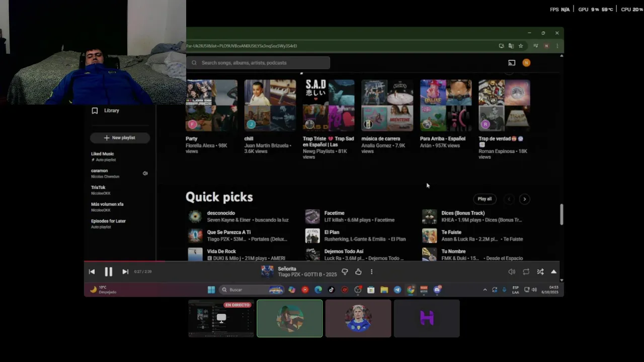
Task: Toggle shuffle in the player bar
Action: click(540, 271)
